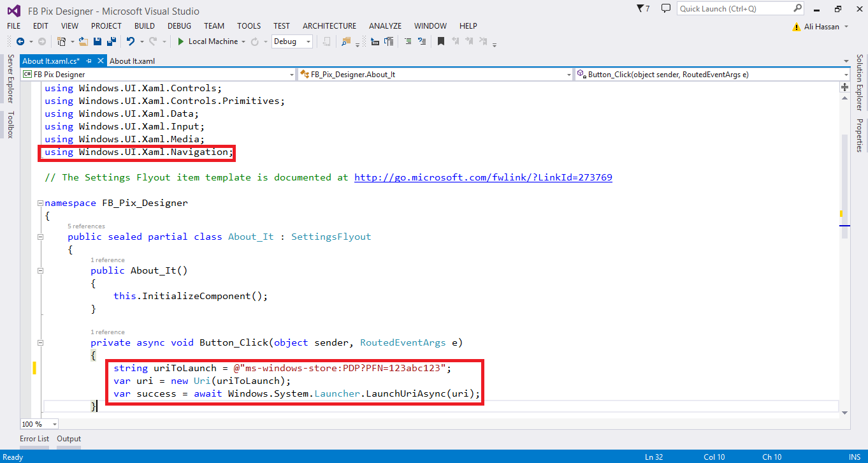The width and height of the screenshot is (868, 463).
Task: Pin the About It.xaml.cs tab
Action: (x=89, y=61)
